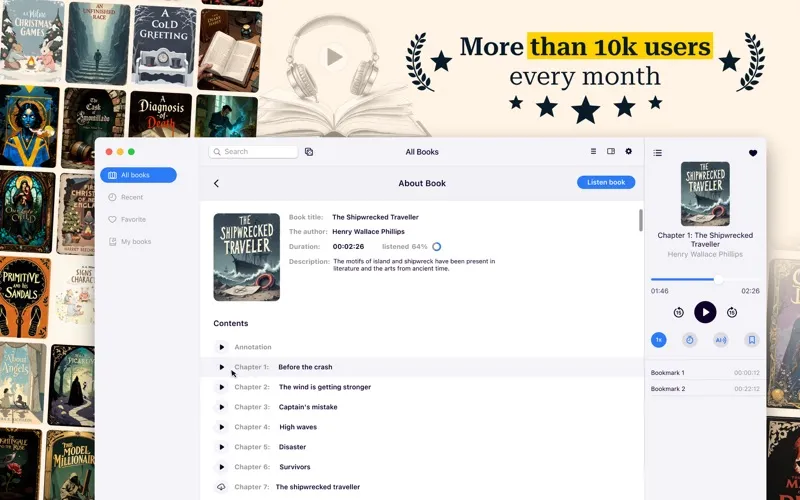
Task: Click the copy icon beside search field
Action: click(x=309, y=152)
